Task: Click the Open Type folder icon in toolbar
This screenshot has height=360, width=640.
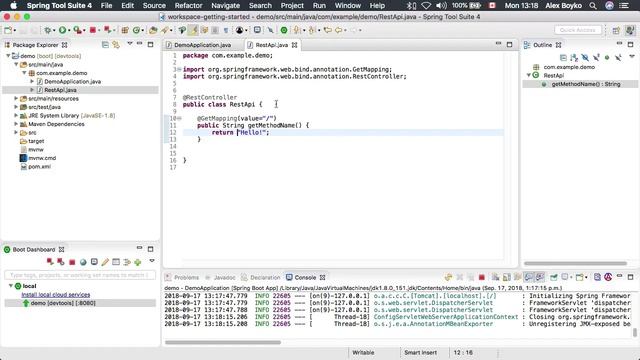Action: pos(153,30)
